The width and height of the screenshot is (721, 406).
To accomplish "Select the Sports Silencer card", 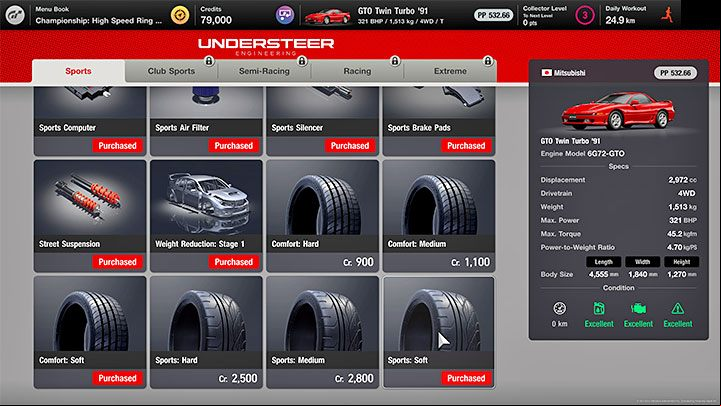I will (x=322, y=121).
